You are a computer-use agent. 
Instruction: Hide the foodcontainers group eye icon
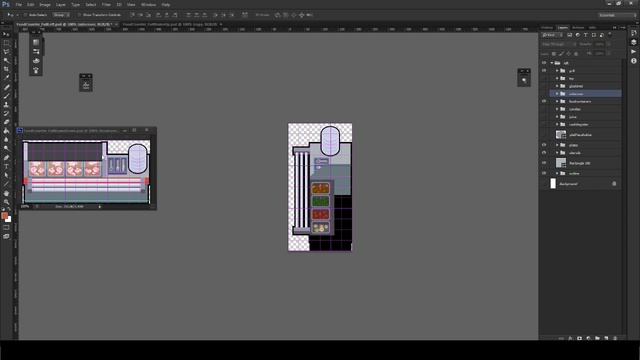[x=544, y=101]
